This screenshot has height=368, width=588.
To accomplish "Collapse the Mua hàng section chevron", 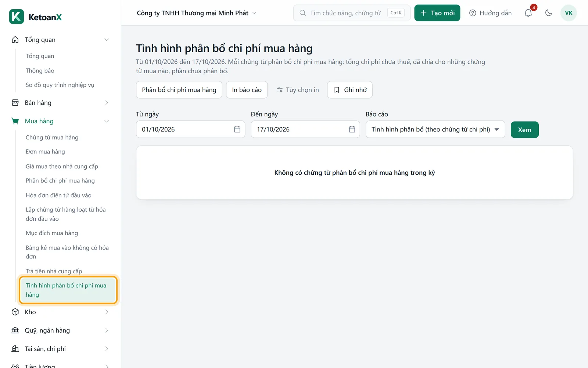I will point(107,121).
